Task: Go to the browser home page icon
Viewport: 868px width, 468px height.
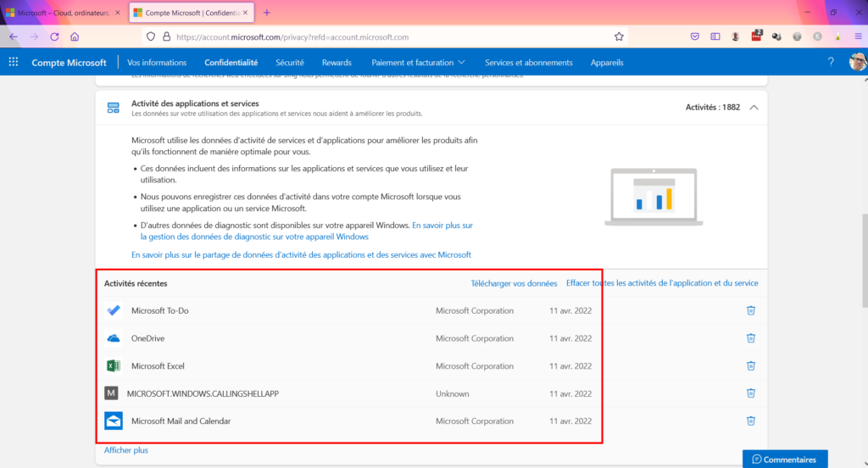Action: click(x=75, y=36)
